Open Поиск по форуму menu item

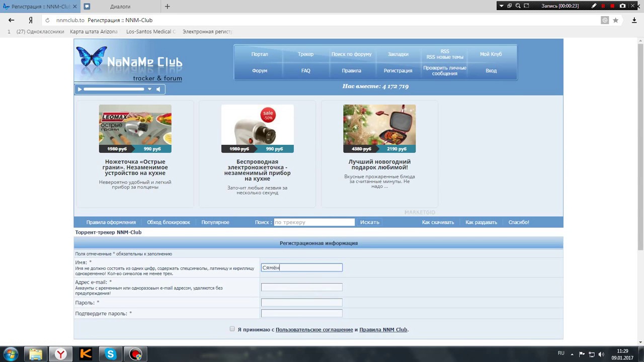[351, 54]
